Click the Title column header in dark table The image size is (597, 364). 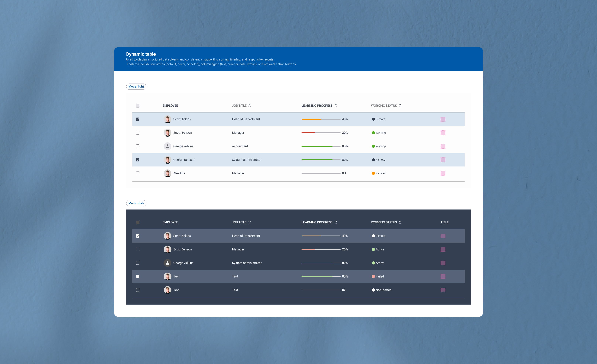coord(444,222)
